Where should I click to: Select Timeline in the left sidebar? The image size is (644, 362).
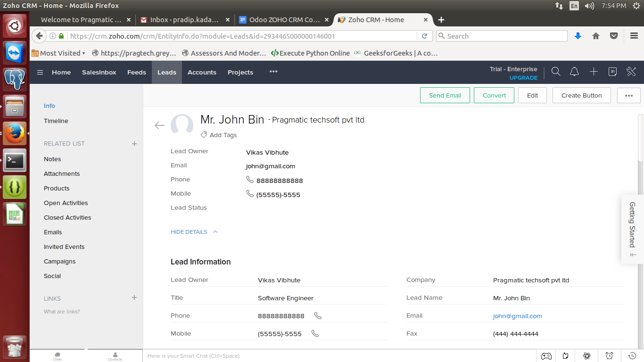[x=56, y=121]
